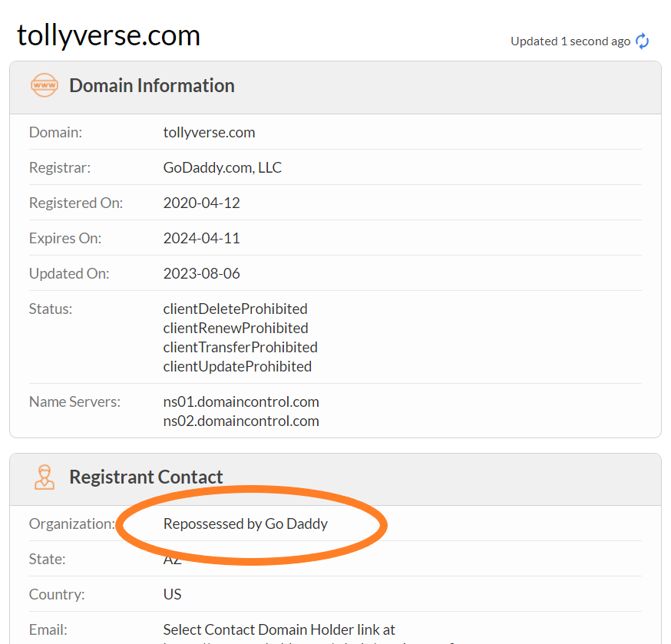Screen dimensions: 671x644
Task: Select 'Repossessed by Go Daddy' organization value
Action: tap(246, 524)
